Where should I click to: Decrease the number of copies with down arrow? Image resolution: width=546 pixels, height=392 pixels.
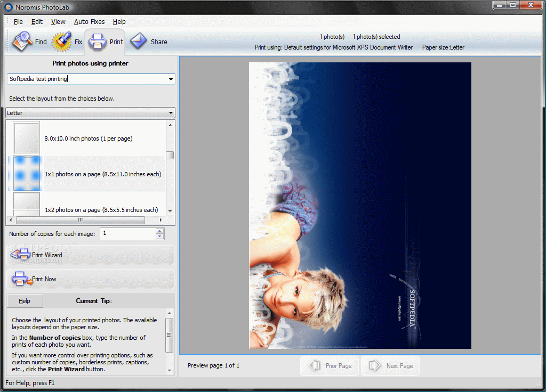[160, 236]
